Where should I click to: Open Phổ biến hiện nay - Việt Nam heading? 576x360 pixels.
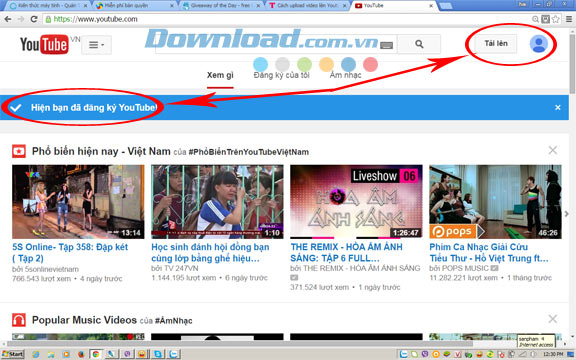pyautogui.click(x=101, y=151)
